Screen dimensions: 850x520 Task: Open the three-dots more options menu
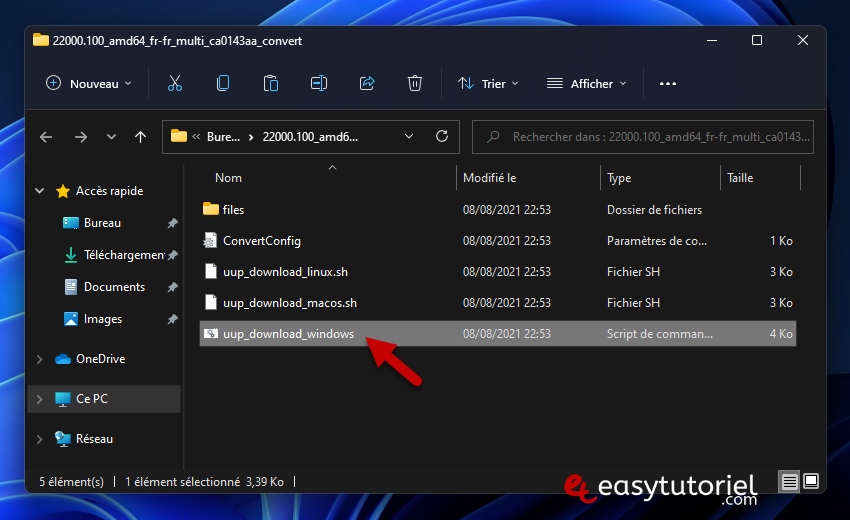click(668, 84)
